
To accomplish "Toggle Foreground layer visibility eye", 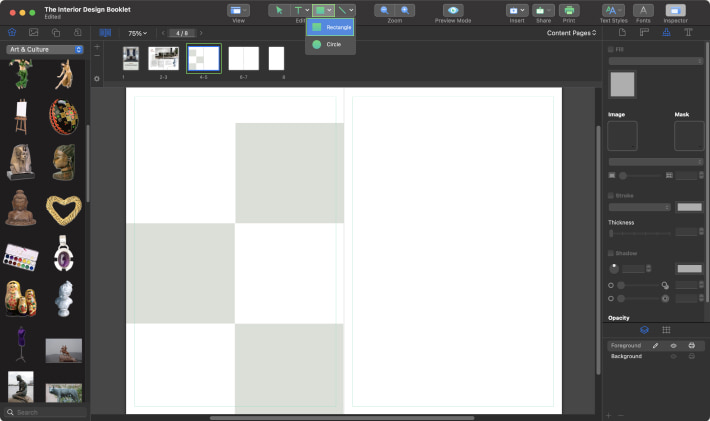I will click(x=673, y=345).
